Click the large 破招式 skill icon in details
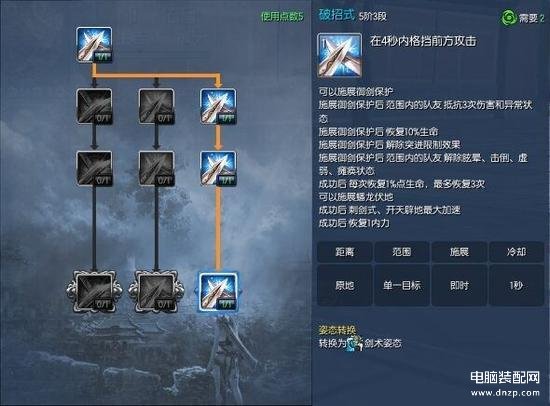Viewport: 550px width, 406px height. (339, 55)
